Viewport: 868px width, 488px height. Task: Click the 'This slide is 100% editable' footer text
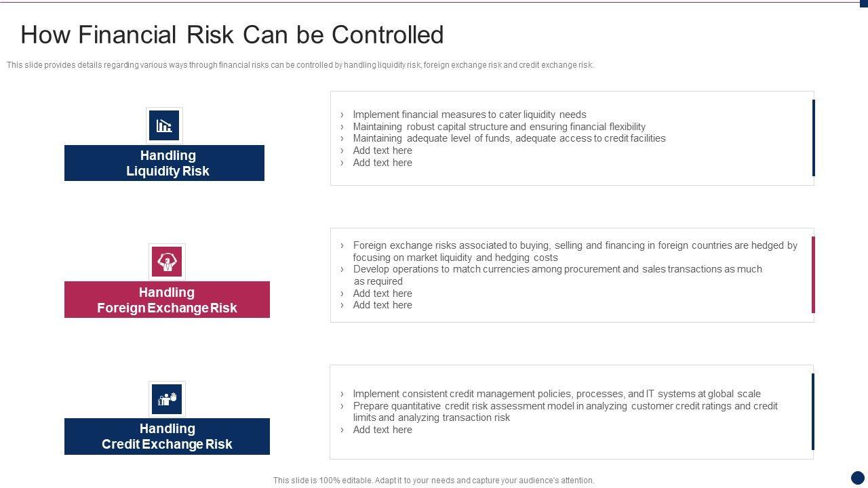433,481
